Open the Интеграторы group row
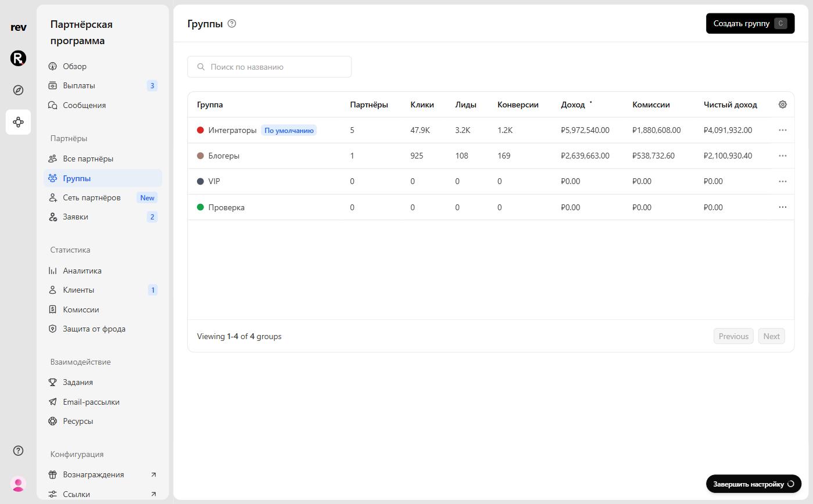Image resolution: width=813 pixels, height=504 pixels. coord(490,130)
